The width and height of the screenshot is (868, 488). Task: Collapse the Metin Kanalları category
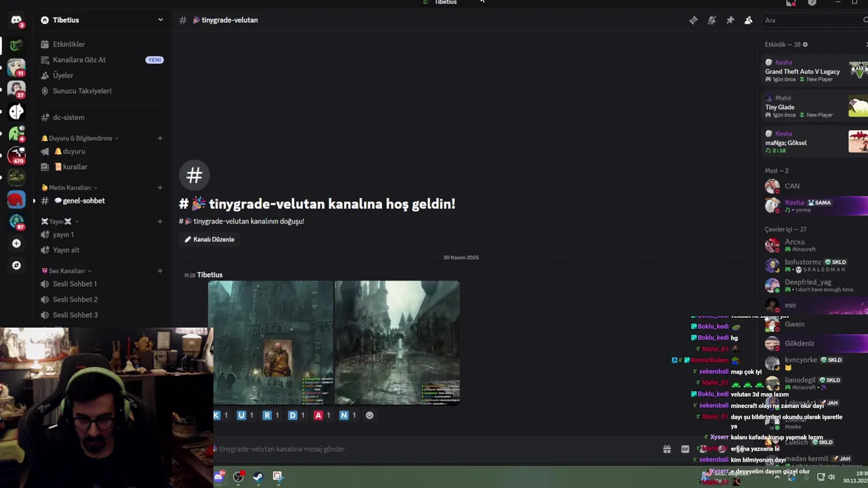point(69,188)
